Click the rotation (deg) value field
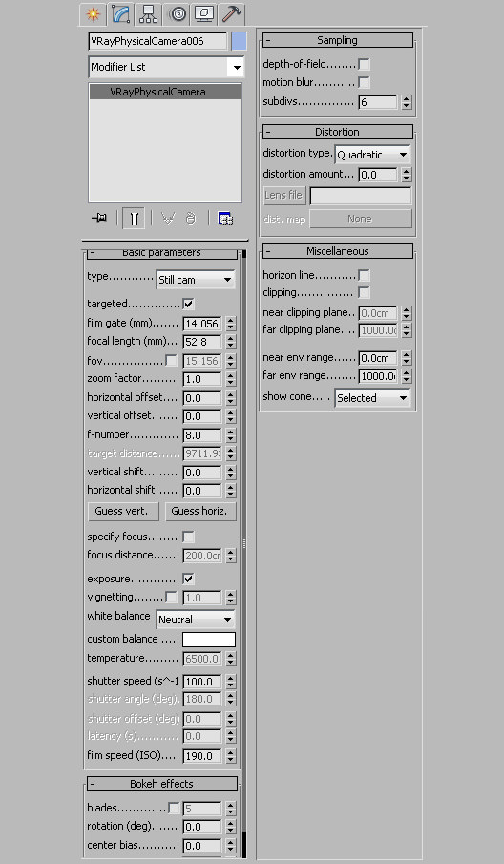 point(202,827)
